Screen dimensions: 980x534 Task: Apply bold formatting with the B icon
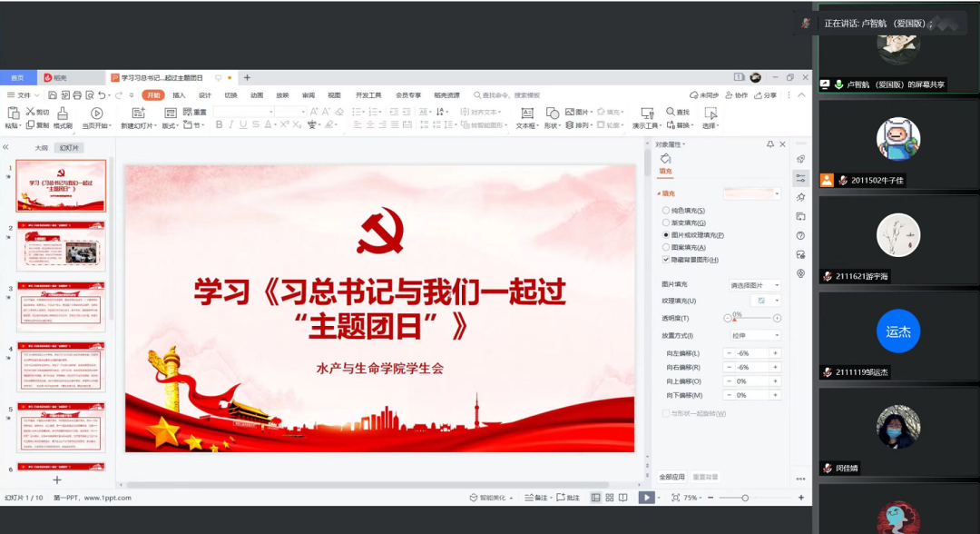point(219,123)
